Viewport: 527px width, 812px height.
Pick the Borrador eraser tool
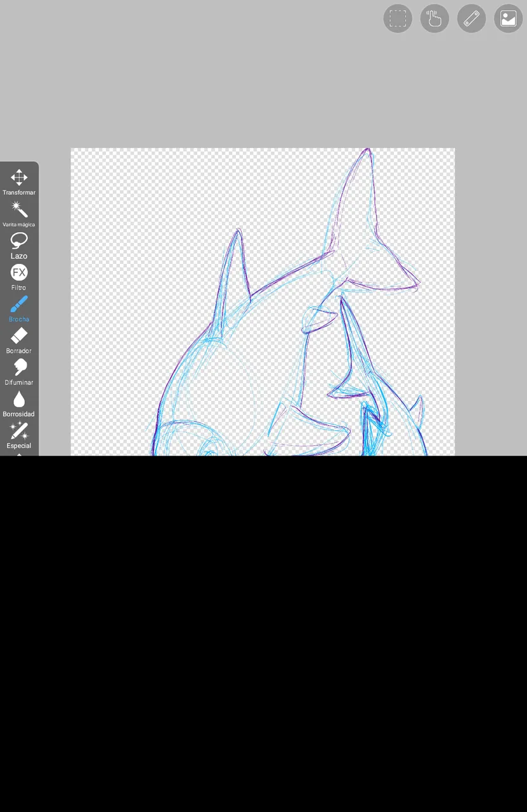(x=19, y=341)
